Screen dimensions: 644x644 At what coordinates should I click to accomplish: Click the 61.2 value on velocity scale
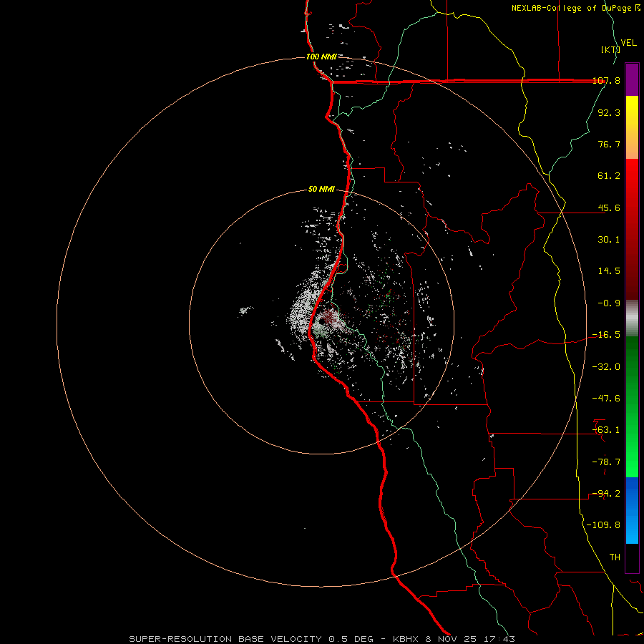tap(609, 176)
